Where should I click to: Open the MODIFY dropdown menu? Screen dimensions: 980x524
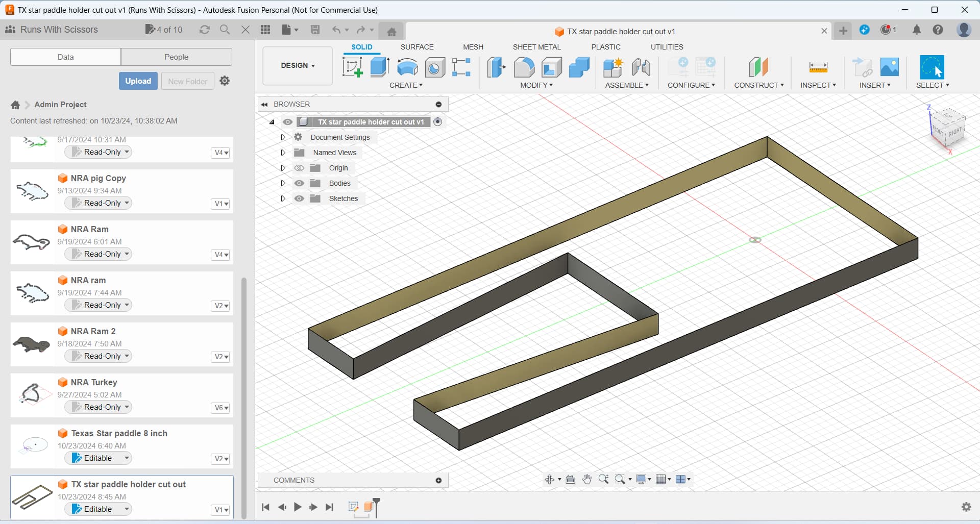tap(536, 85)
